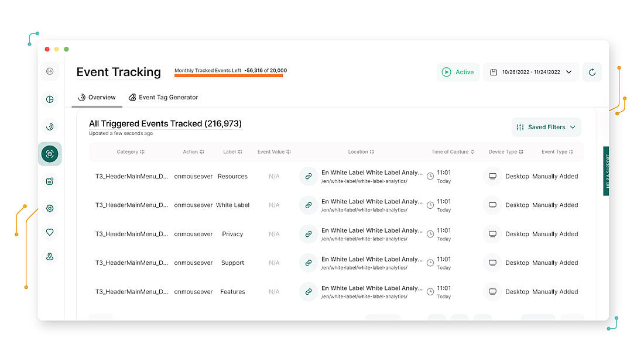This screenshot has width=644, height=362.
Task: Click clock icon in Resources row
Action: tap(430, 177)
